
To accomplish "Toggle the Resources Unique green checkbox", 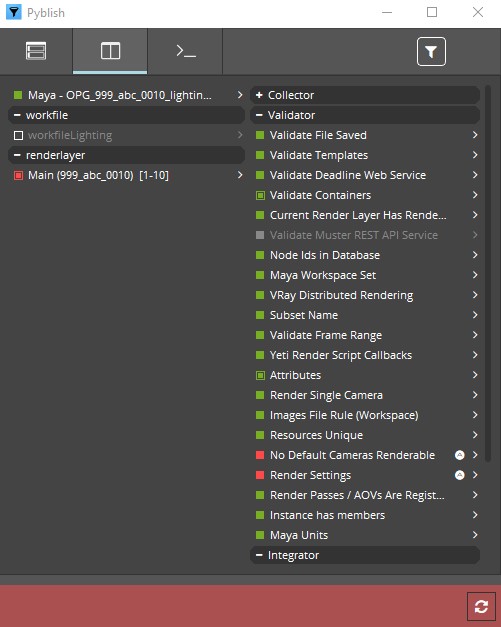I will pos(260,435).
